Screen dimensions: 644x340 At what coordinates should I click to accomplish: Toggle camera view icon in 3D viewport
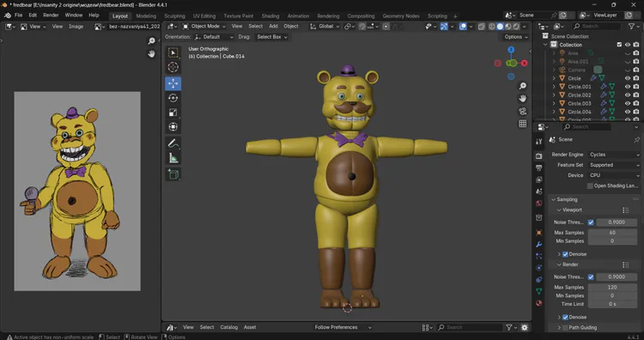coord(522,112)
